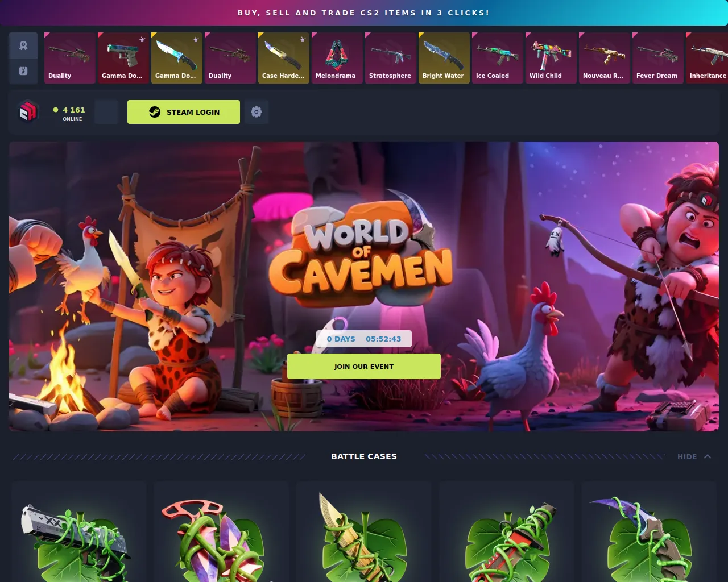Viewport: 728px width, 582px height.
Task: Open the Ice Coaled drop card
Action: coord(498,58)
